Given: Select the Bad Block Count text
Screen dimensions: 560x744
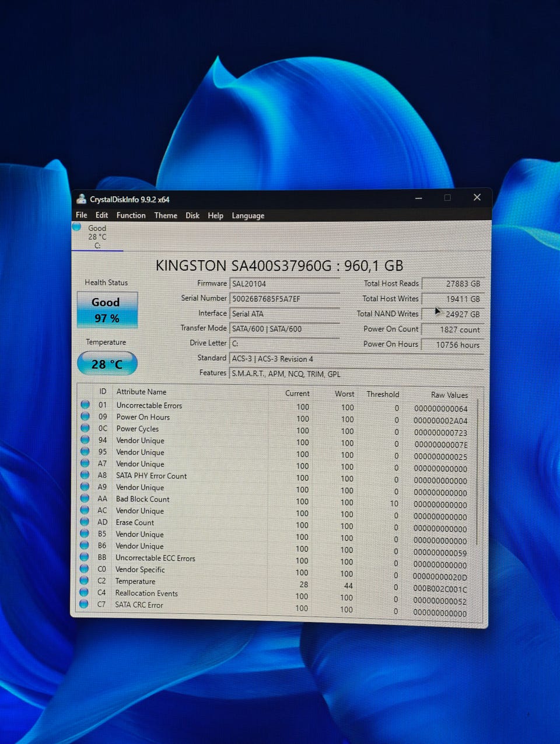Looking at the screenshot, I should pos(142,499).
